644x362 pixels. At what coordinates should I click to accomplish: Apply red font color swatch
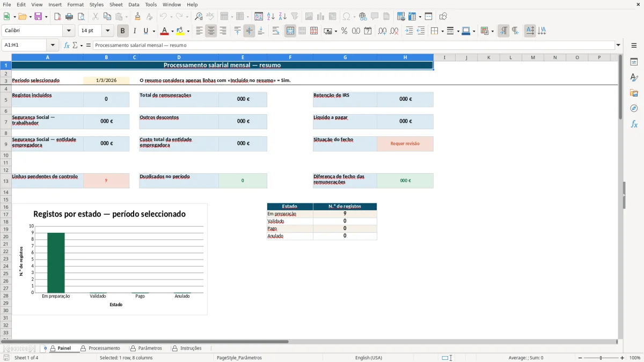point(165,31)
